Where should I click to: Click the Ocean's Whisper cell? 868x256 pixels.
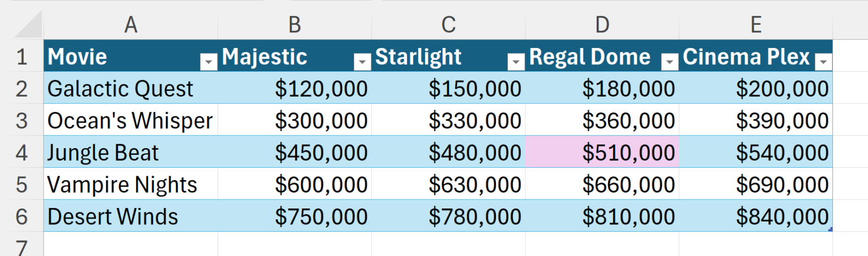131,121
